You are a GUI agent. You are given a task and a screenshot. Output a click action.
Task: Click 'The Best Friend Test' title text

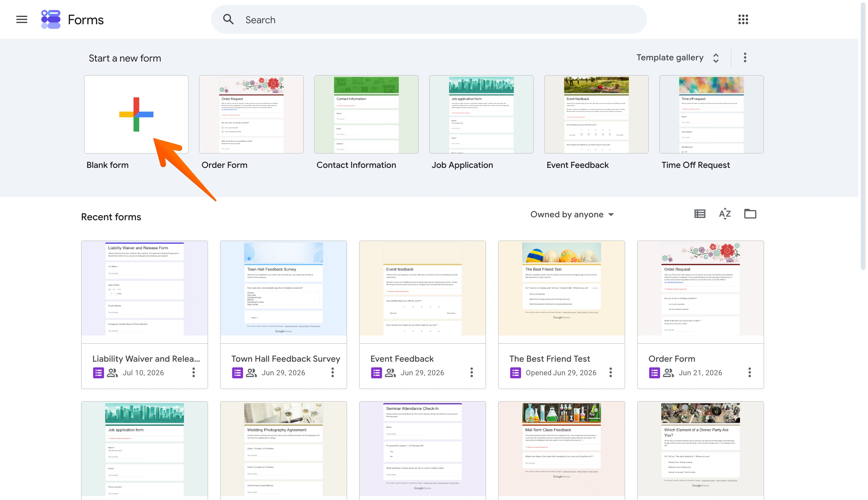(x=550, y=359)
